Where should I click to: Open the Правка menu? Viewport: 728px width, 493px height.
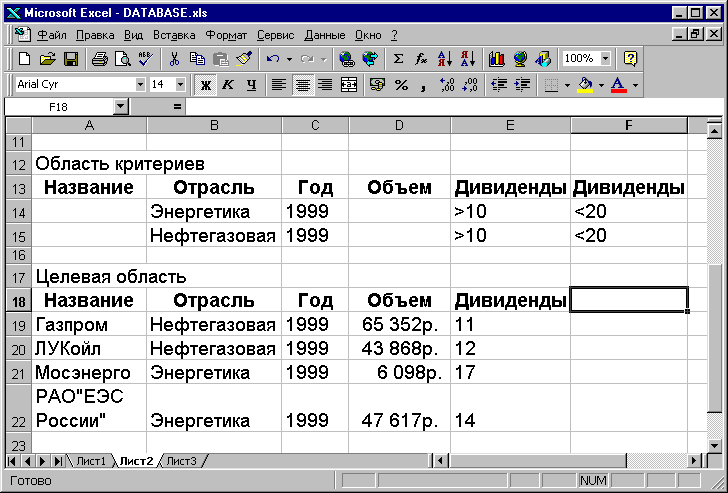tap(95, 35)
